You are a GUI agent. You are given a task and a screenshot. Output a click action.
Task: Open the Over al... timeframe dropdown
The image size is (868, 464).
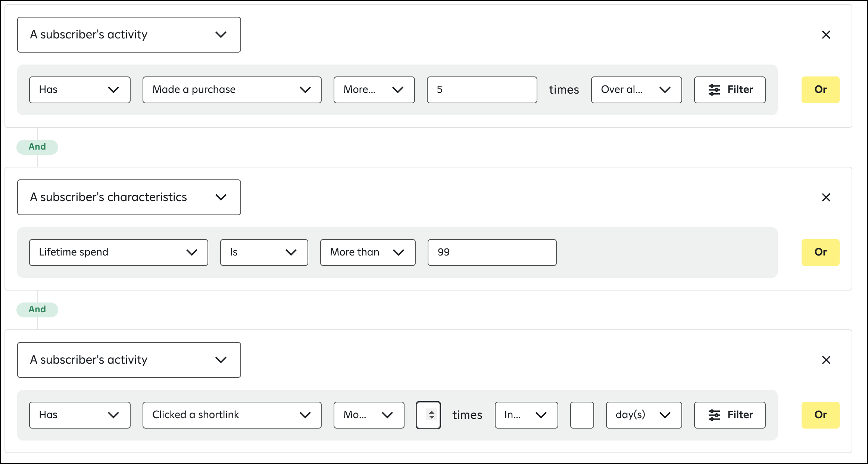point(636,90)
